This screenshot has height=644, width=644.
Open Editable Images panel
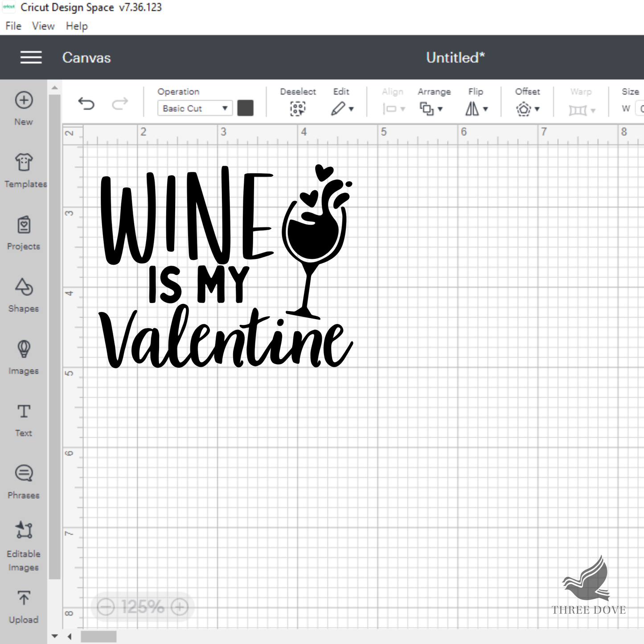click(24, 546)
